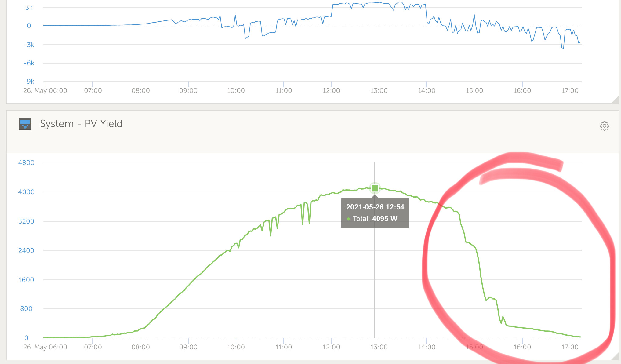
Task: Click the 09:00 label on PV Yield time axis
Action: [188, 347]
